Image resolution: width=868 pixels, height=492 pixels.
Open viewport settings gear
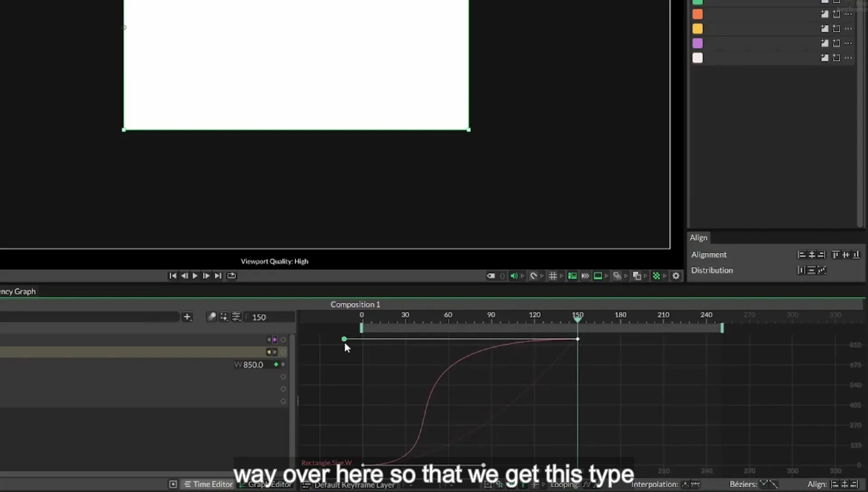point(676,276)
